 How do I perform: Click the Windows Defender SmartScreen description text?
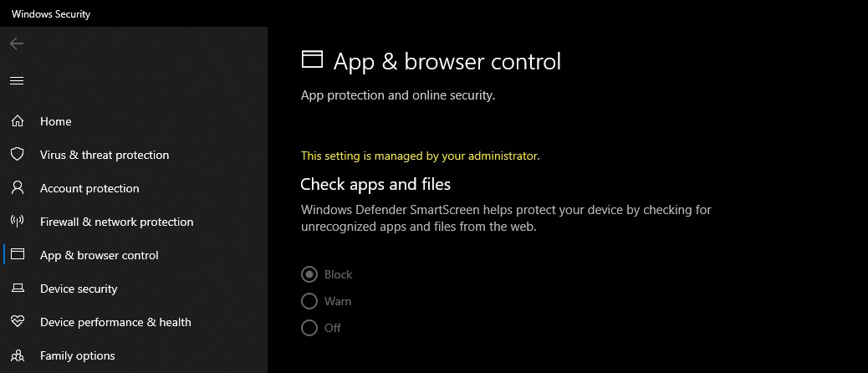[506, 218]
